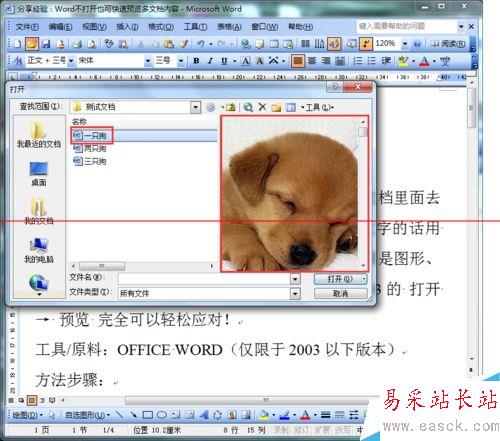
Task: Toggle Show/Hide formatting marks
Action: click(x=366, y=44)
